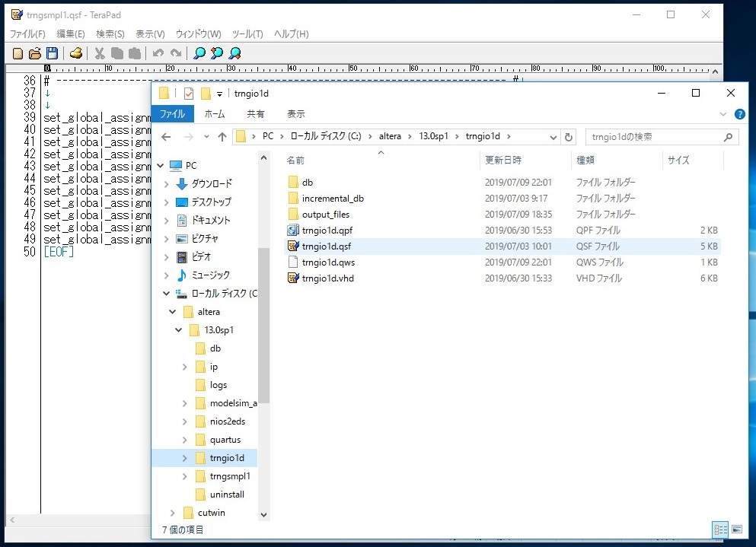Click the Find magnifier icon in TeraPad
The image size is (756, 547).
coord(199,53)
